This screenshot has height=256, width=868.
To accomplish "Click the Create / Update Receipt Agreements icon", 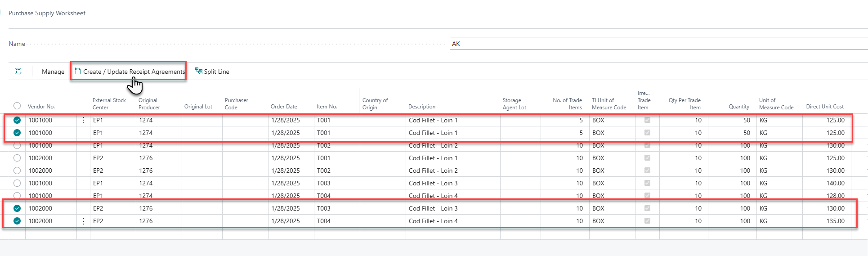I will click(x=78, y=71).
